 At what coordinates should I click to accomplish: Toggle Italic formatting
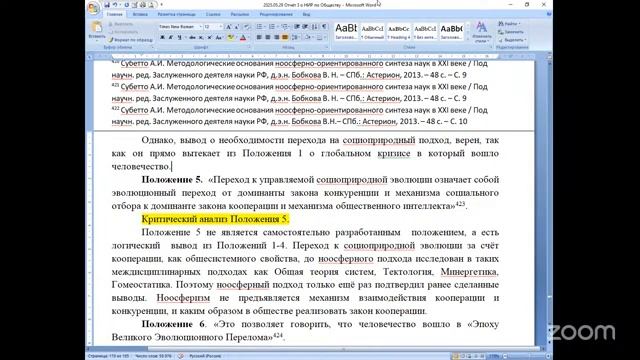point(171,38)
